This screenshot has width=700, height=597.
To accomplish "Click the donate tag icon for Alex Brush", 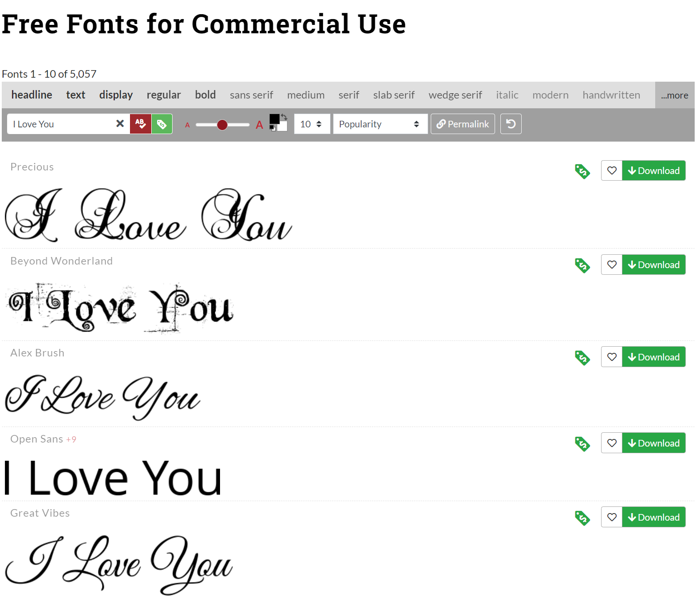I will coord(582,357).
